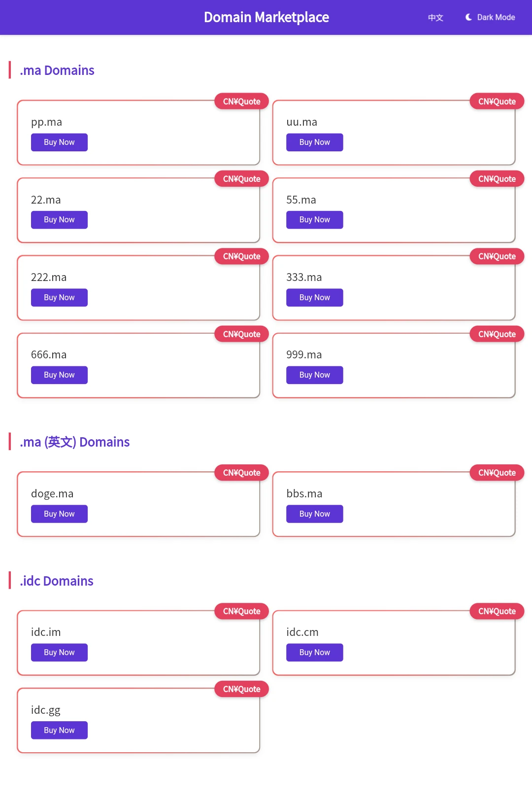The width and height of the screenshot is (532, 805).
Task: Click Buy Now under idc.cm
Action: tap(315, 653)
